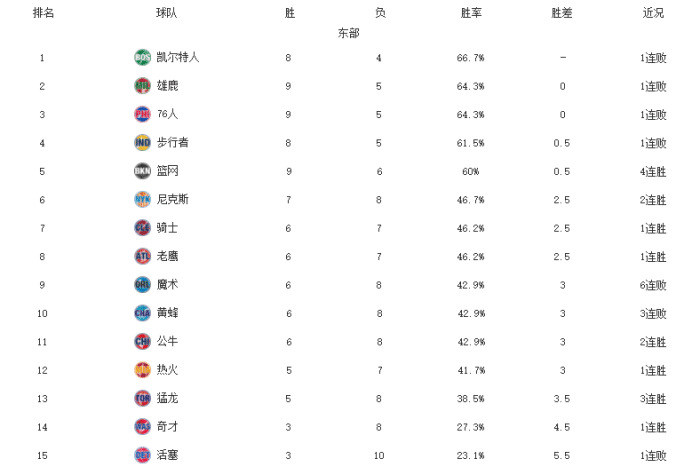Select the 东部 conference label
The height and width of the screenshot is (467, 700).
[349, 33]
